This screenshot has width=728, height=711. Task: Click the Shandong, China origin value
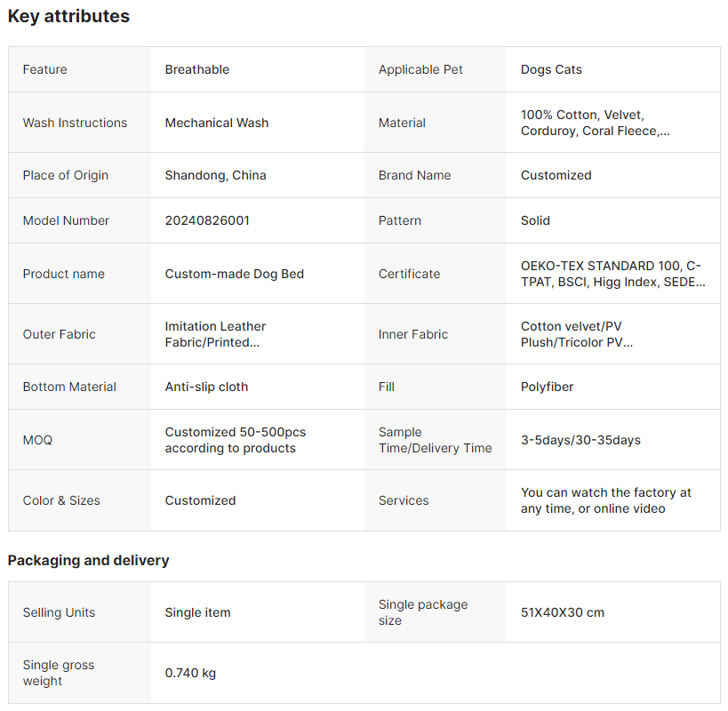click(215, 175)
